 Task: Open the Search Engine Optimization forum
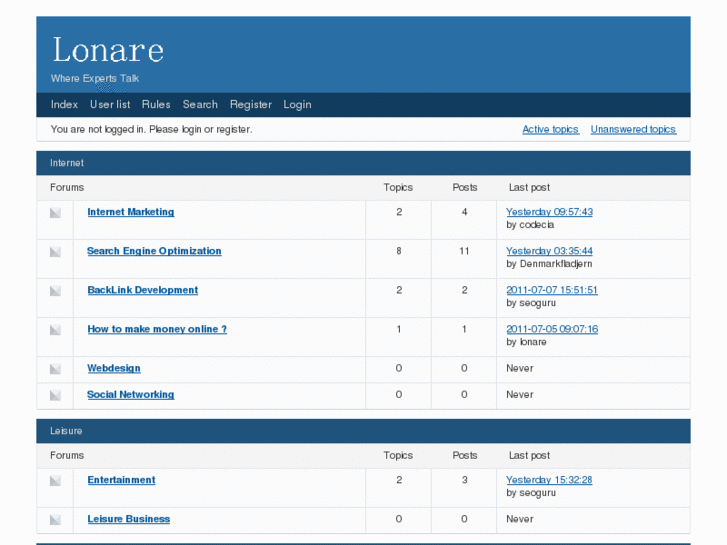(x=154, y=251)
